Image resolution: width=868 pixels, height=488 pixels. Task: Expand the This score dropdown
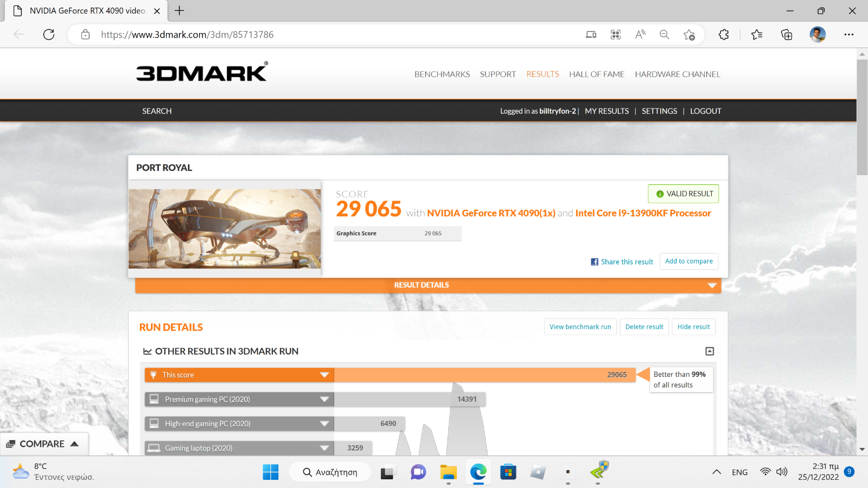coord(324,375)
